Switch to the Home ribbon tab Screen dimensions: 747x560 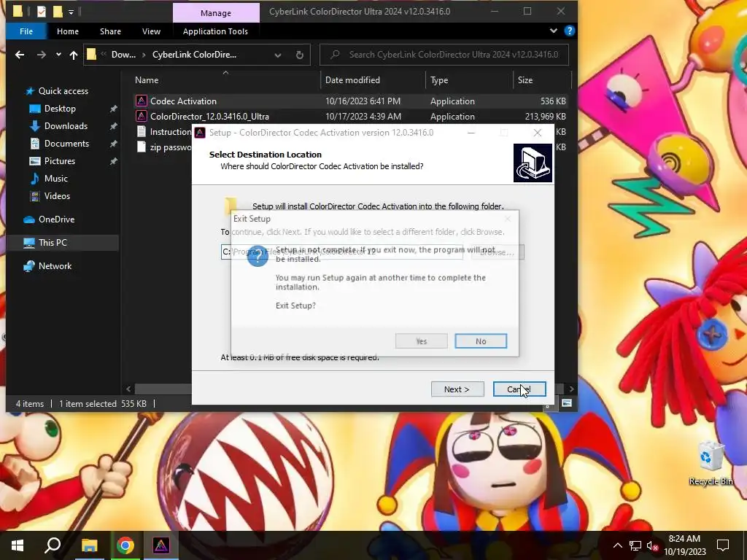click(x=68, y=31)
